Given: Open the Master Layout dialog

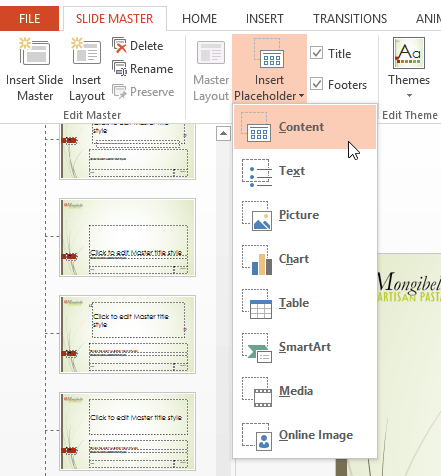Looking at the screenshot, I should [211, 70].
